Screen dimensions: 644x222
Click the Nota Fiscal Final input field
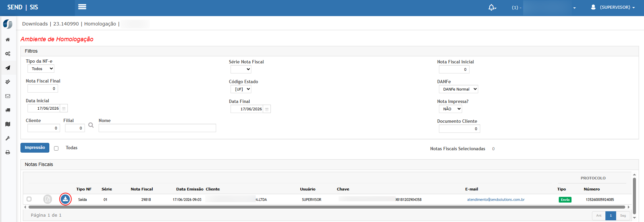[x=43, y=89]
